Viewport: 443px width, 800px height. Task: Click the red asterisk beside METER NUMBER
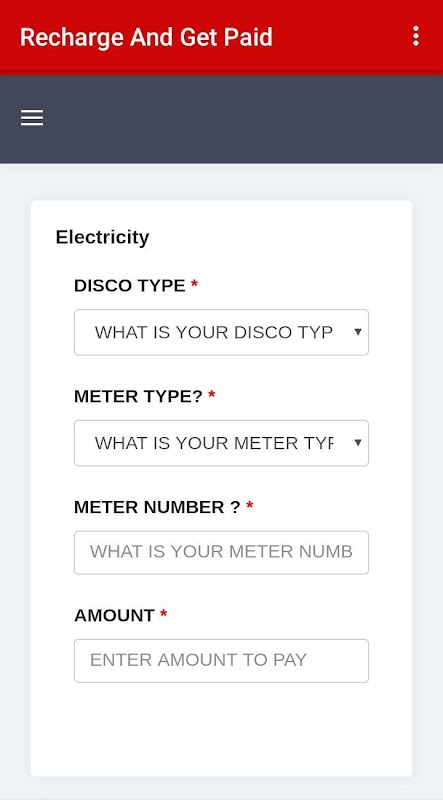click(x=250, y=505)
